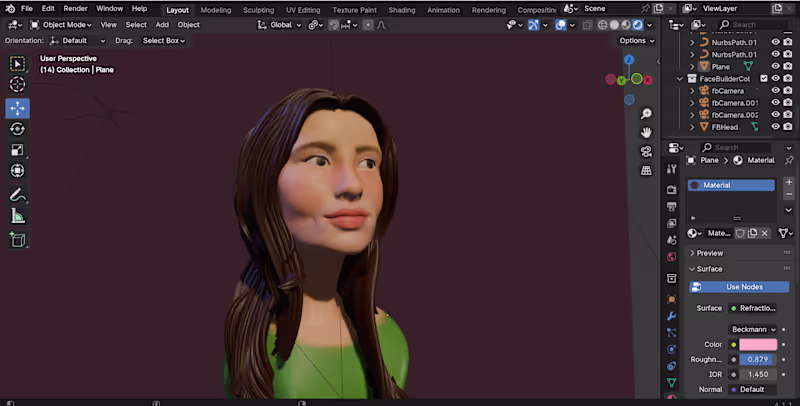The height and width of the screenshot is (406, 800).
Task: Duplicate material with new copy icon
Action: (x=753, y=233)
